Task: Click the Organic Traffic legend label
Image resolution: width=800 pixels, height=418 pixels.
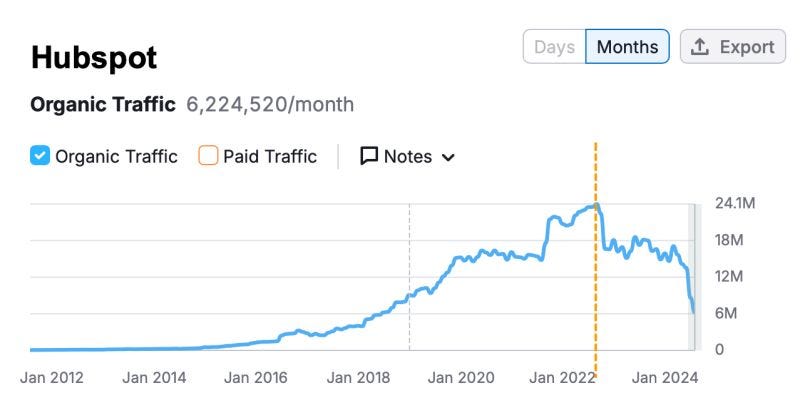Action: click(x=116, y=156)
